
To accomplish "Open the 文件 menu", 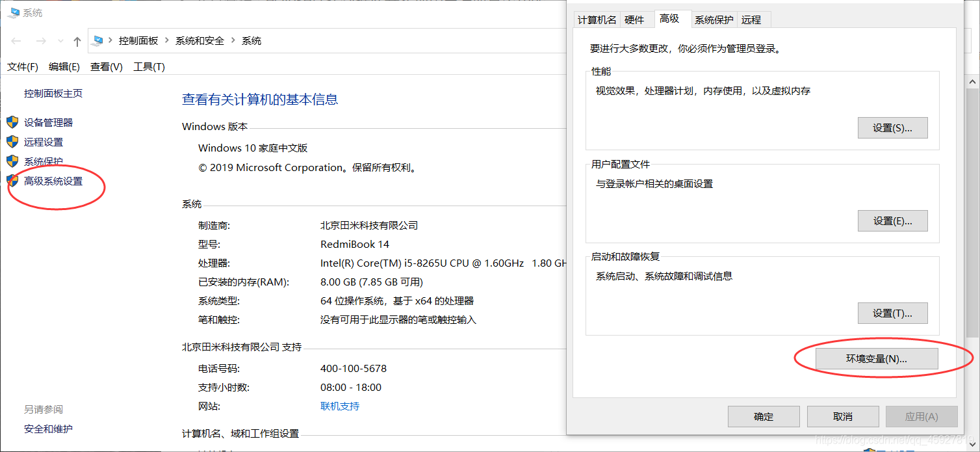I will 23,66.
